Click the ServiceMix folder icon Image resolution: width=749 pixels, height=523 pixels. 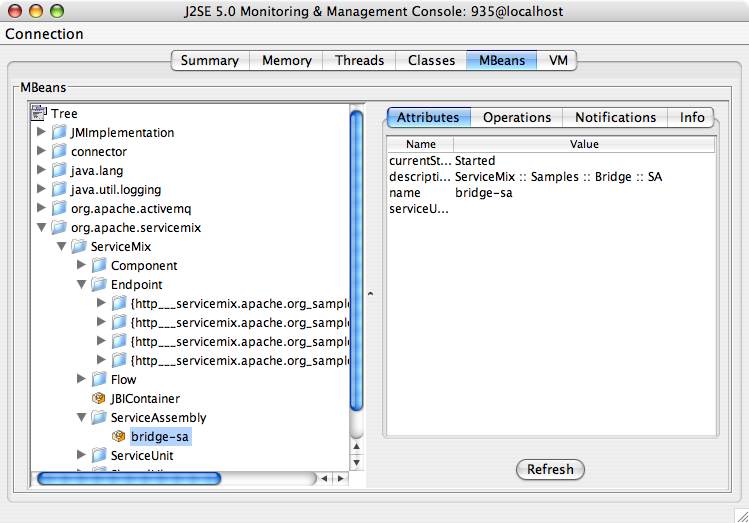(x=79, y=246)
